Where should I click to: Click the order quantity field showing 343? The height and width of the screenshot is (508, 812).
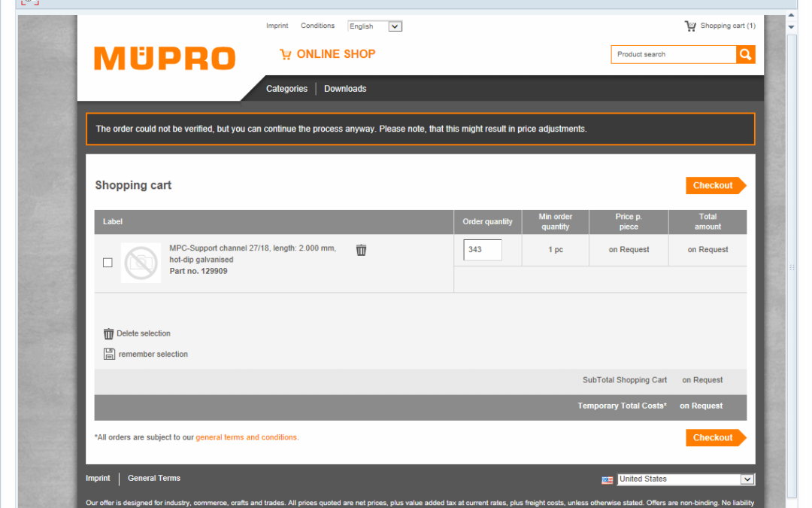coord(482,250)
